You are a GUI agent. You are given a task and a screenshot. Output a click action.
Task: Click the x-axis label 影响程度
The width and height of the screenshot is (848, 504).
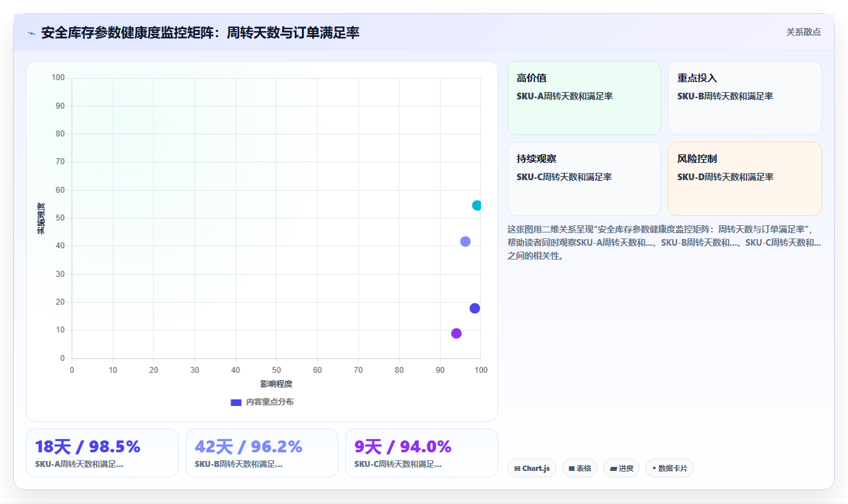[x=276, y=383]
